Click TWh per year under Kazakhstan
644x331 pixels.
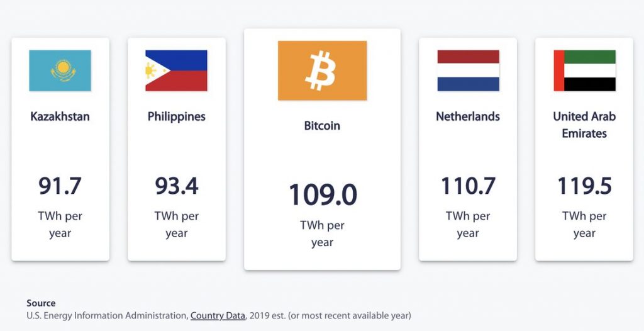60,225
